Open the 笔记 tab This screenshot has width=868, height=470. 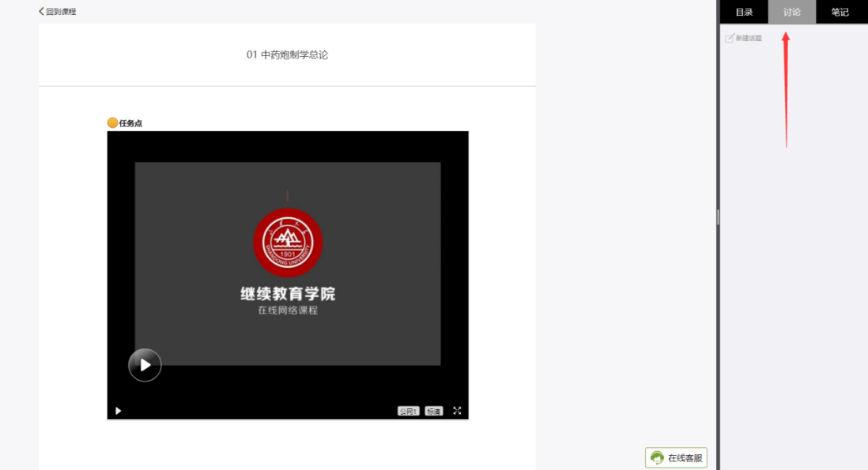tap(840, 12)
